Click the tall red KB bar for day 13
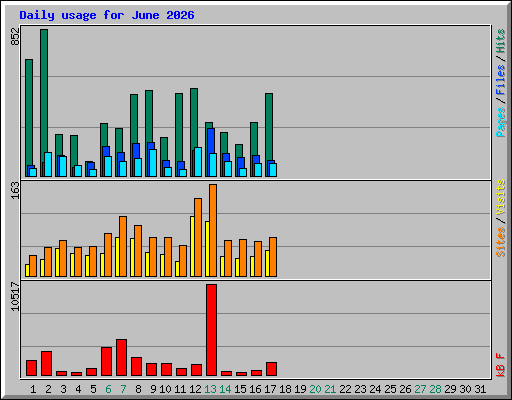The image size is (512, 400). point(211,330)
